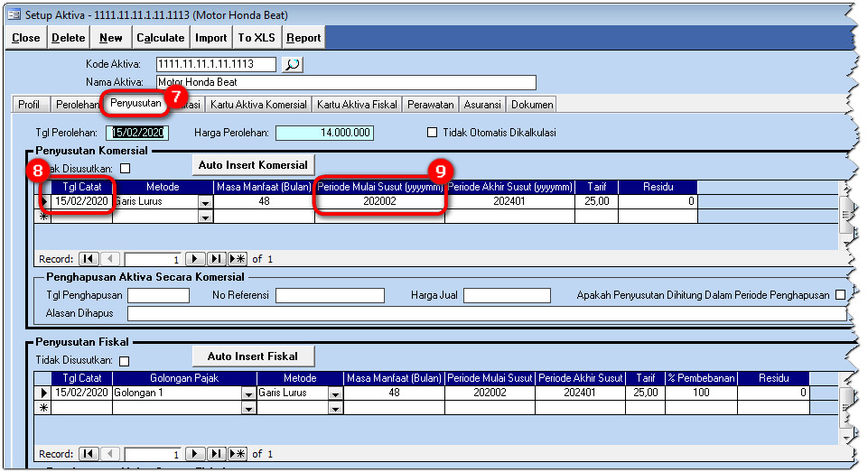Click the Calculate toolbar button
868x472 pixels.
161,38
